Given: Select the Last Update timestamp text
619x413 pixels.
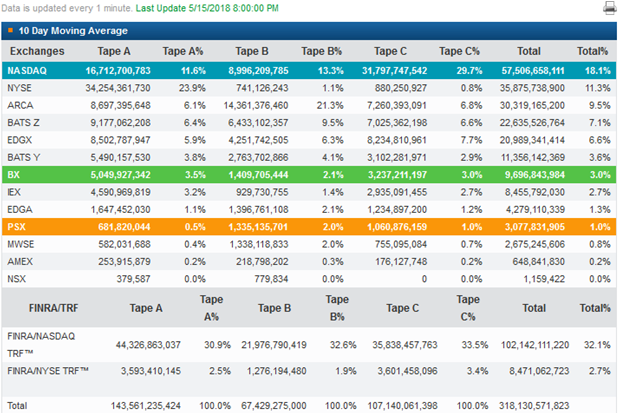Looking at the screenshot, I should click(x=207, y=8).
